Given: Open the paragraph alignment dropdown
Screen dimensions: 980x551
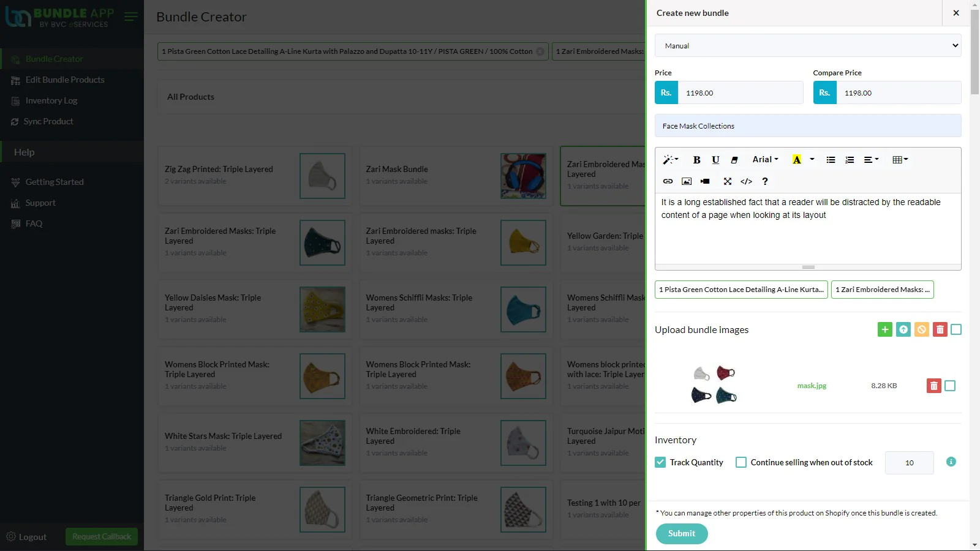Looking at the screenshot, I should (x=871, y=160).
